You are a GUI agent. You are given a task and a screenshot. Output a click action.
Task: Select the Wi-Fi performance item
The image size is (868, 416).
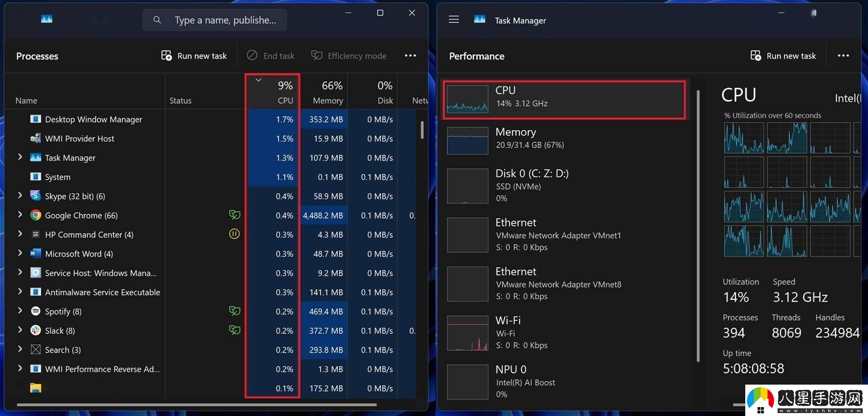click(x=564, y=333)
